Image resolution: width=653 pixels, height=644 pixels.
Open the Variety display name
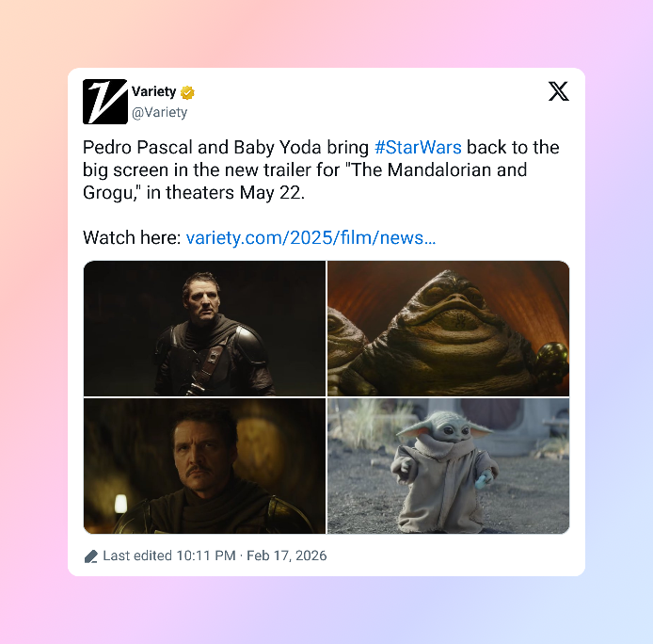tap(153, 91)
